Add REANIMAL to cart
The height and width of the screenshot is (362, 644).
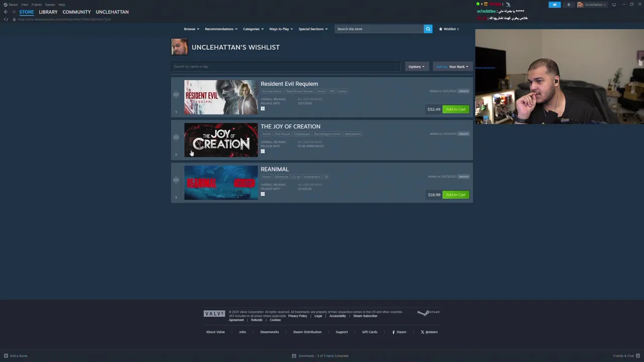(x=456, y=195)
